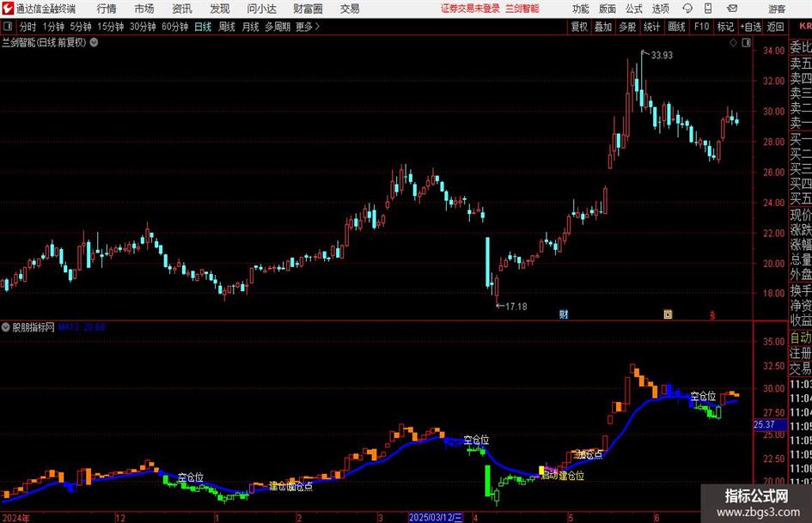Expand the 股朋指标网 indicator dropdown
The image size is (812, 523).
tap(6, 326)
